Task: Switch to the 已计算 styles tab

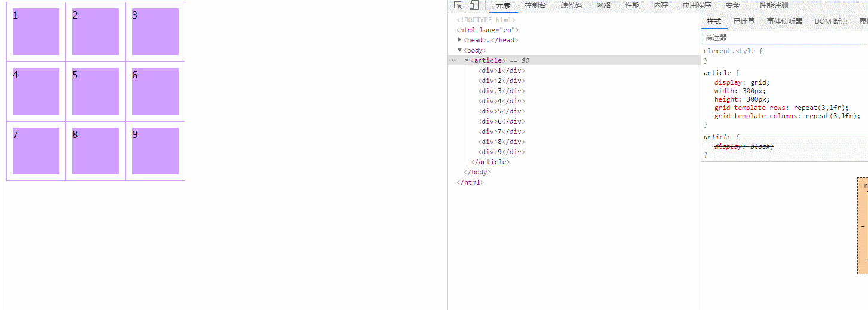Action: [x=744, y=22]
